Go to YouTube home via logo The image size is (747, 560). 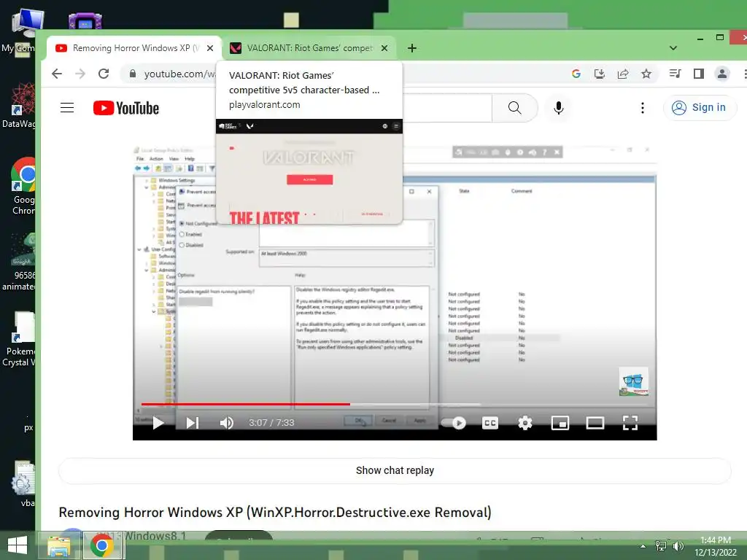[126, 108]
